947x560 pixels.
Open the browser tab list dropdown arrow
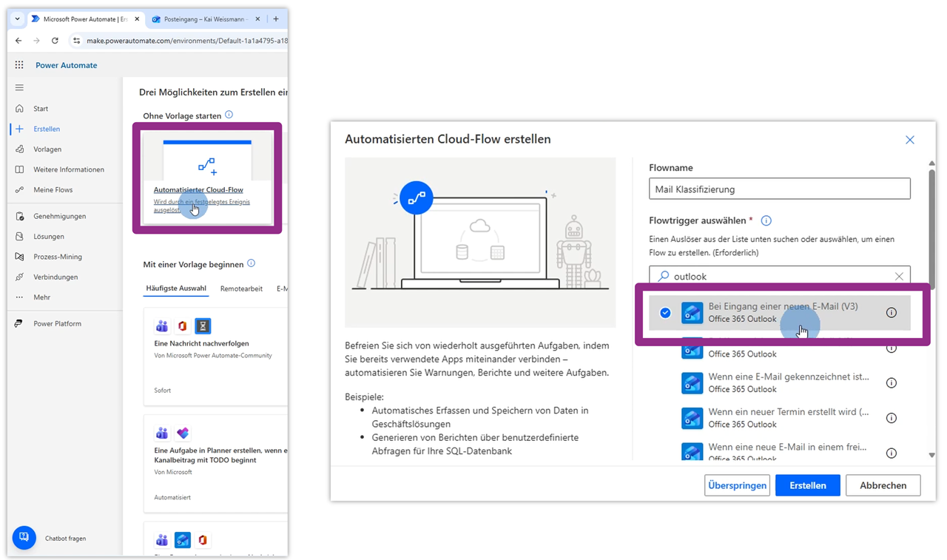pos(18,19)
